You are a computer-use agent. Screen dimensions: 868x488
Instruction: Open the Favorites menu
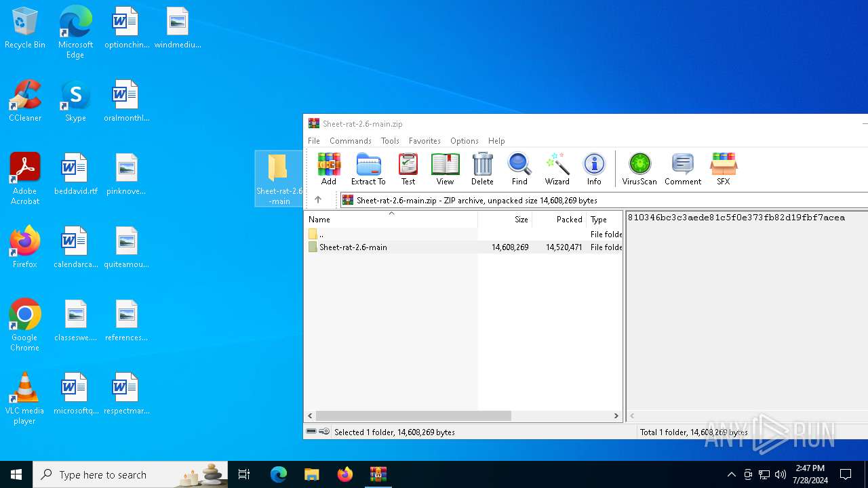click(425, 141)
